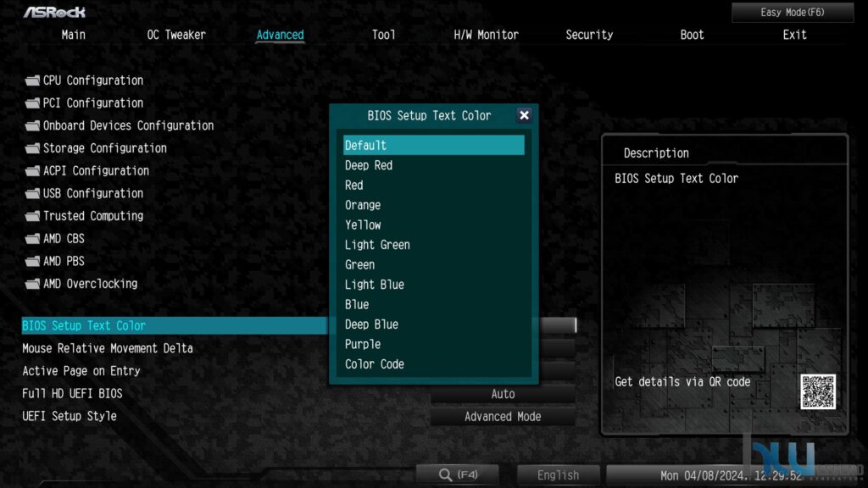Select Mouse Relative Movement Delta setting
The image size is (868, 488).
pos(108,348)
